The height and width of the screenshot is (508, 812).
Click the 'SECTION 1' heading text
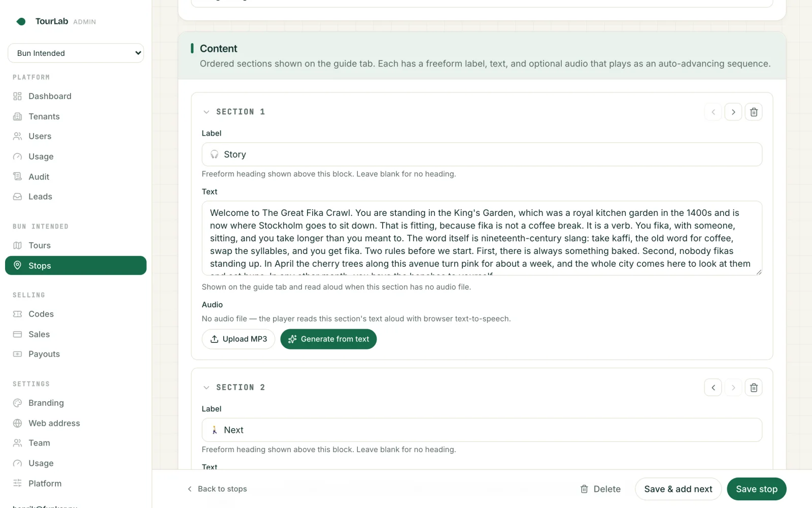pos(241,112)
